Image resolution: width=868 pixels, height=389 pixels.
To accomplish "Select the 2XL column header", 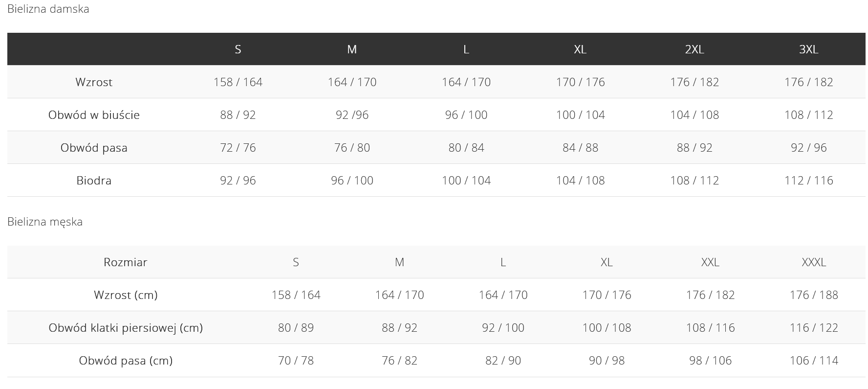I will 694,49.
